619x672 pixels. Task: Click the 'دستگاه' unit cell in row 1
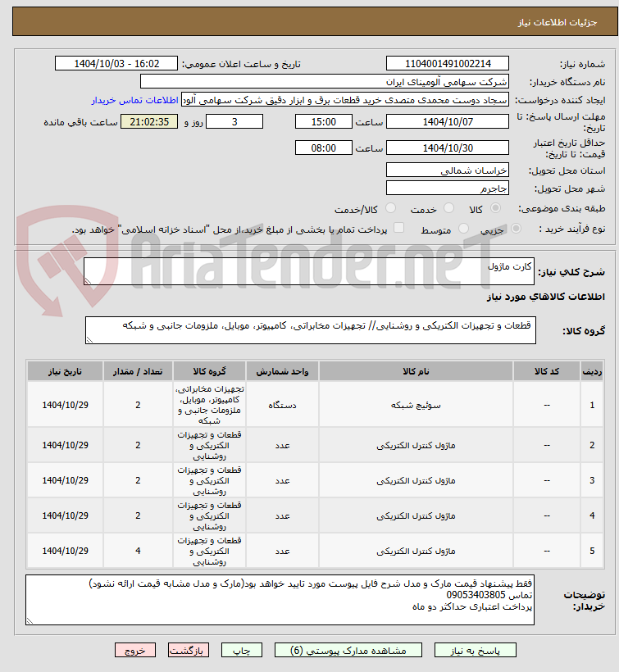[x=282, y=405]
